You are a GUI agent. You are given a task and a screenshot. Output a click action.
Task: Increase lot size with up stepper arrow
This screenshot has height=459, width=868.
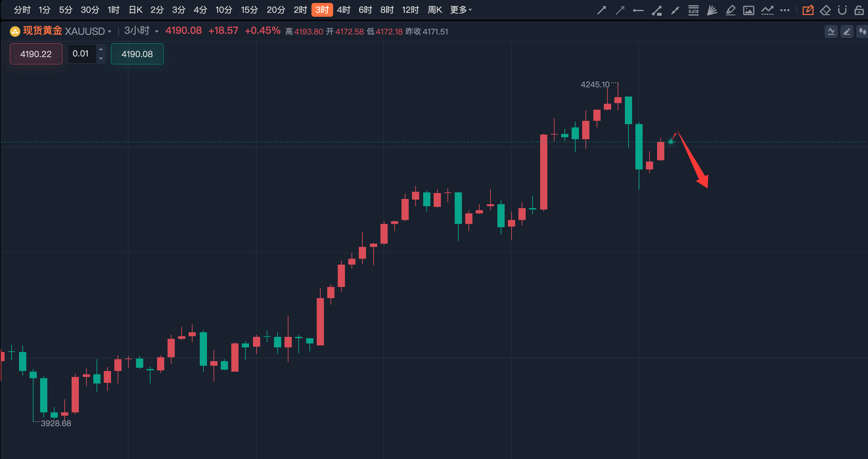(x=101, y=50)
